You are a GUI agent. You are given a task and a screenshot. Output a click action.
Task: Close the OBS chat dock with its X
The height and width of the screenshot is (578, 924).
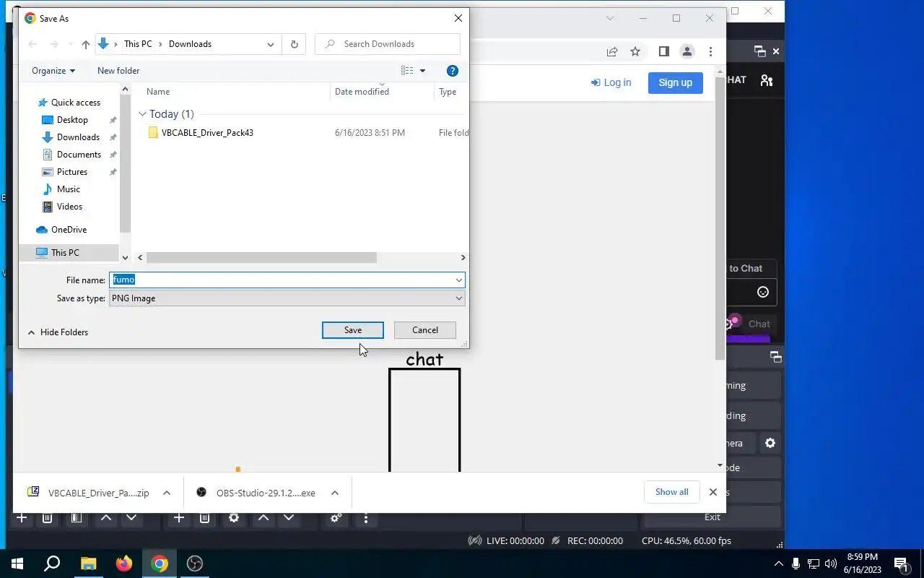click(x=776, y=51)
